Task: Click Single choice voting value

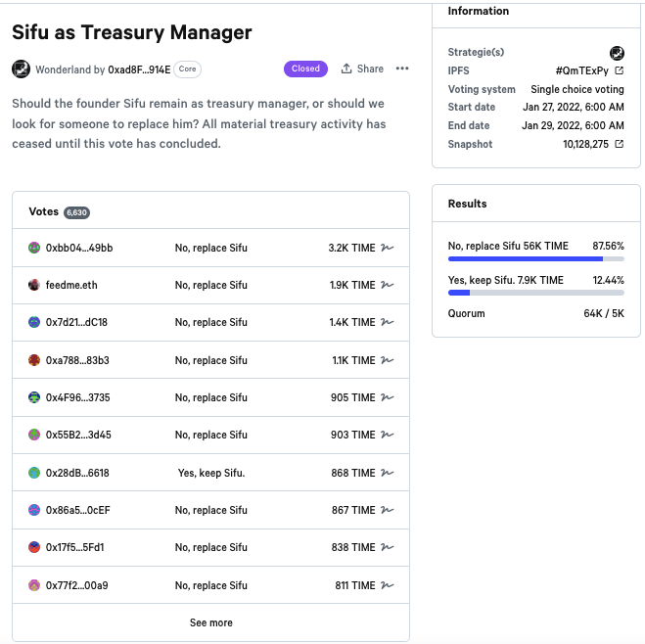Action: click(577, 89)
